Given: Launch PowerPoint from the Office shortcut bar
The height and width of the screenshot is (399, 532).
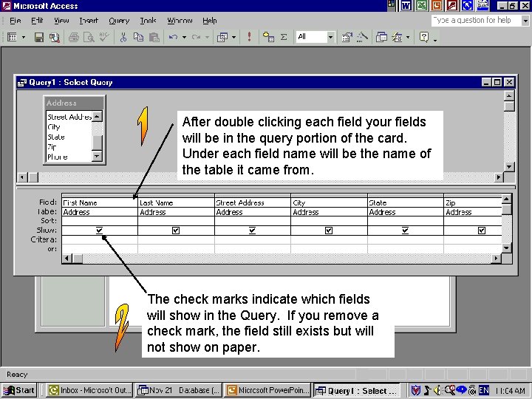Looking at the screenshot, I should 437,5.
